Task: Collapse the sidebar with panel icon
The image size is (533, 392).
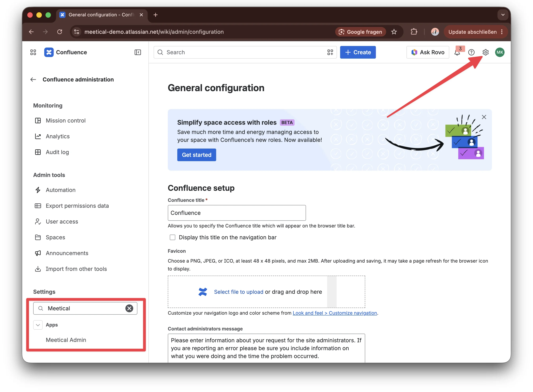Action: pos(138,52)
